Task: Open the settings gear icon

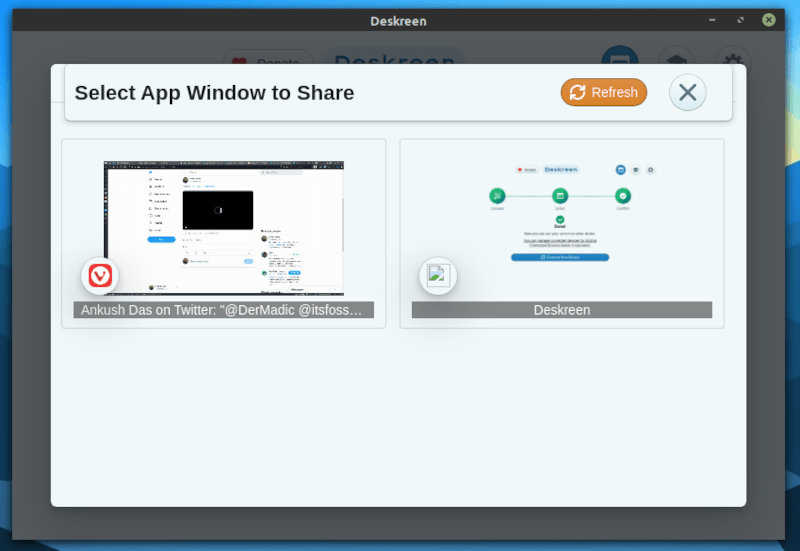Action: [731, 60]
